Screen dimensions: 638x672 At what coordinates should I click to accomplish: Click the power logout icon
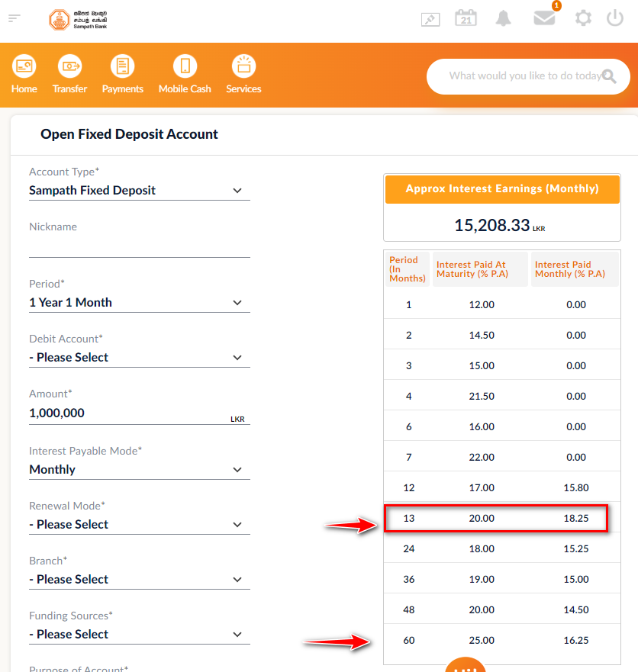pos(615,18)
